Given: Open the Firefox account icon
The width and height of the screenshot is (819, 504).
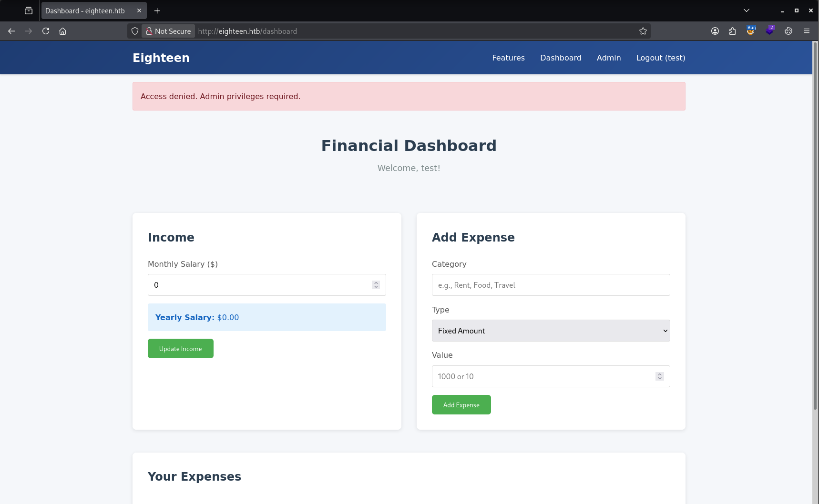Looking at the screenshot, I should click(715, 31).
